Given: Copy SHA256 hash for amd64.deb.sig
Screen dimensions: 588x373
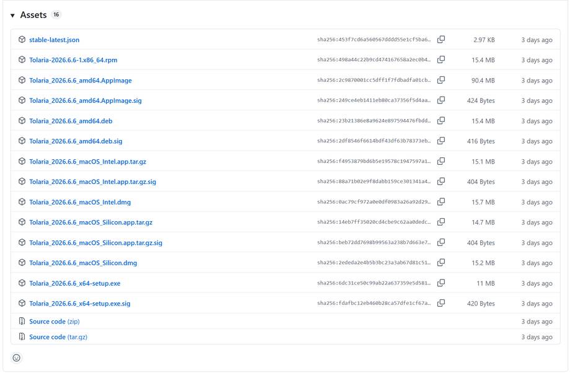Looking at the screenshot, I should pos(441,141).
